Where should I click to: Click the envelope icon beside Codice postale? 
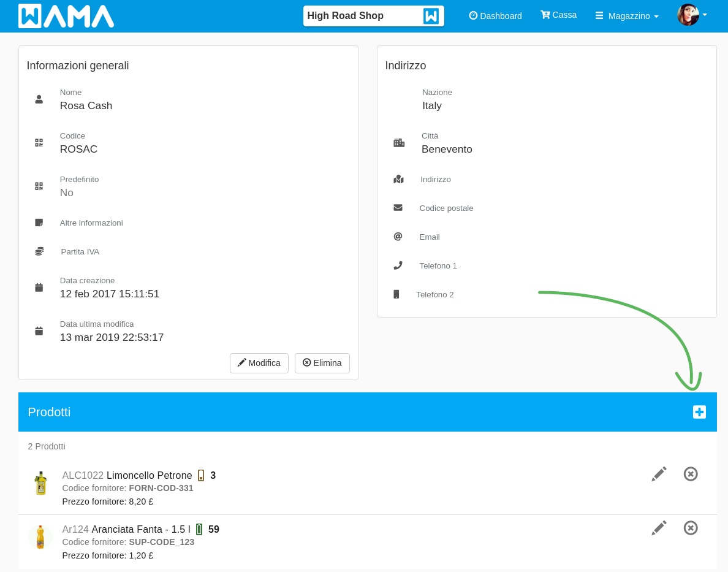point(398,208)
